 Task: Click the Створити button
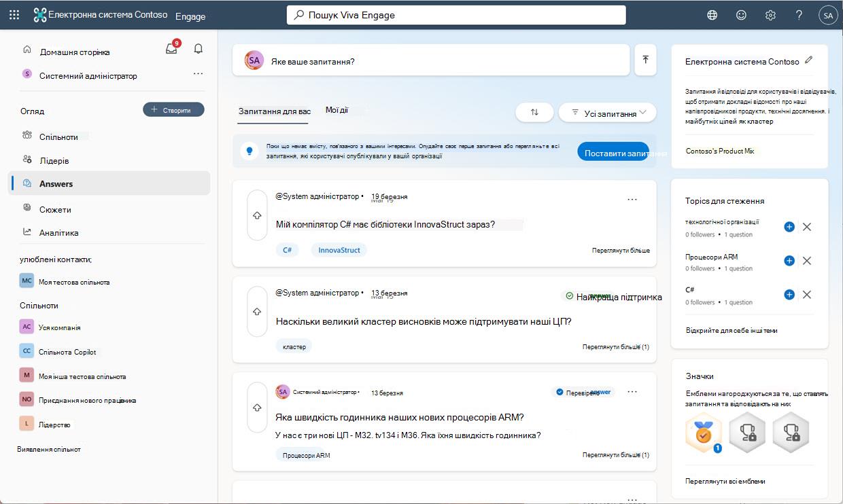point(173,109)
